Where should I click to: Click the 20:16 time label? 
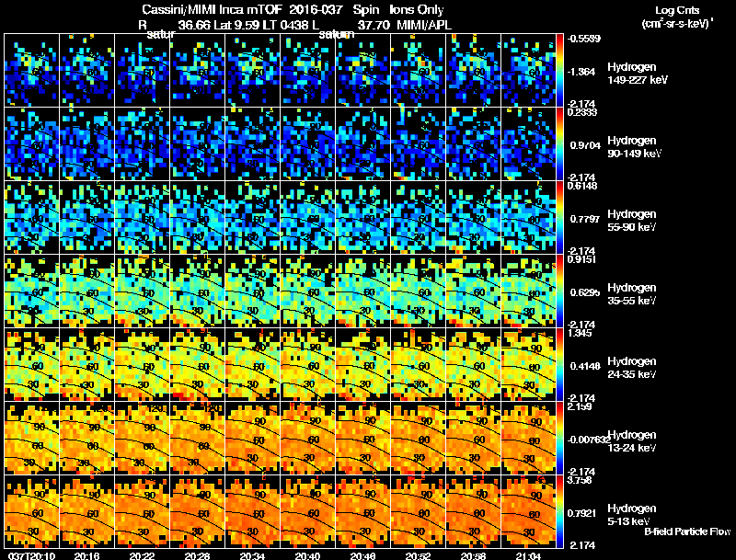point(86,555)
